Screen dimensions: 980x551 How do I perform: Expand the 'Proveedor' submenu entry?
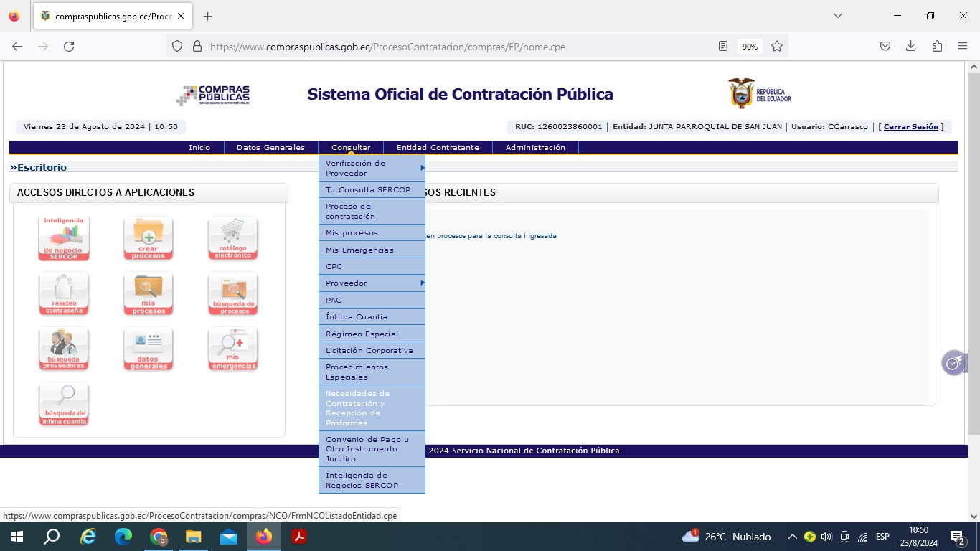(372, 283)
